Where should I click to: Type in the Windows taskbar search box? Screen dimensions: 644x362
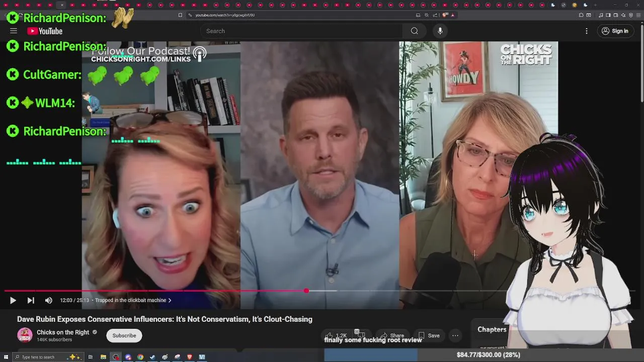tap(49, 357)
